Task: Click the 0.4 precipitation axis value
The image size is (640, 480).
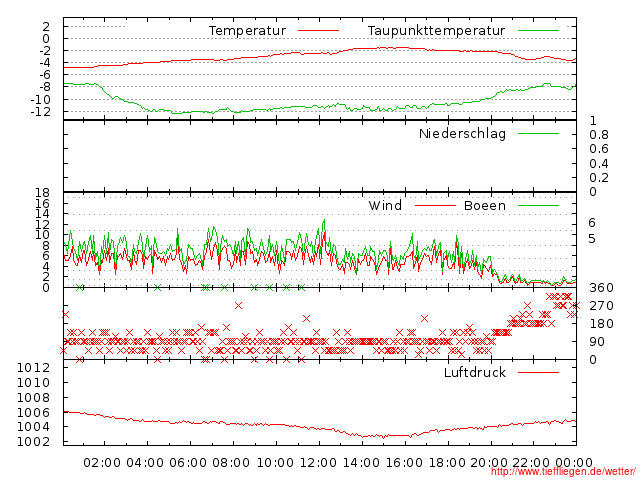Action: pyautogui.click(x=599, y=163)
